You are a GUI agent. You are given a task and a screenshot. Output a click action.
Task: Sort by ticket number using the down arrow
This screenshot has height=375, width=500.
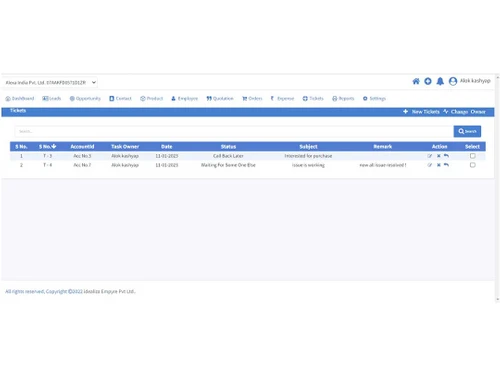[x=54, y=146]
